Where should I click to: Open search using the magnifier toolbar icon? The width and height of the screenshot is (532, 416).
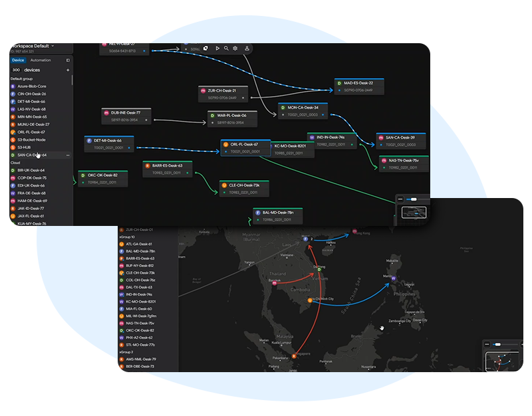226,48
